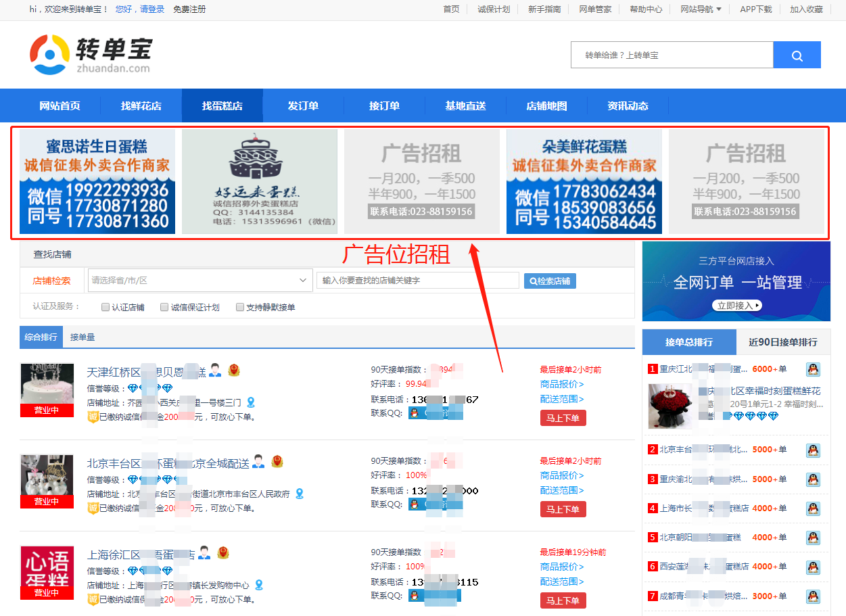Open 资讯动态 nav item
This screenshot has height=616, width=846.
(628, 106)
